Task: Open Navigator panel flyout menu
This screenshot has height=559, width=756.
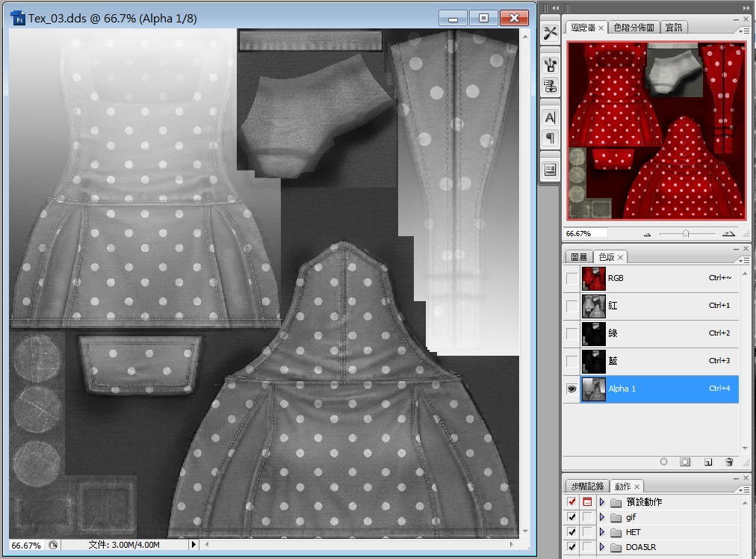Action: [x=744, y=31]
